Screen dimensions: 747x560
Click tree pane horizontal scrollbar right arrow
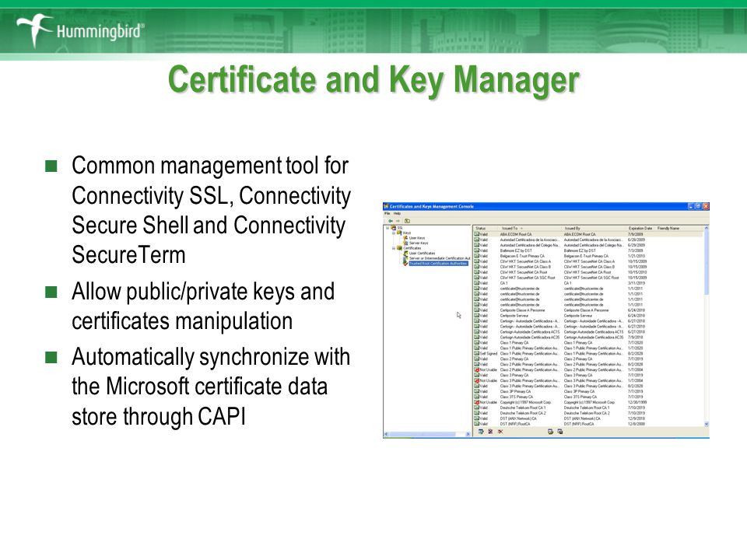tap(468, 434)
